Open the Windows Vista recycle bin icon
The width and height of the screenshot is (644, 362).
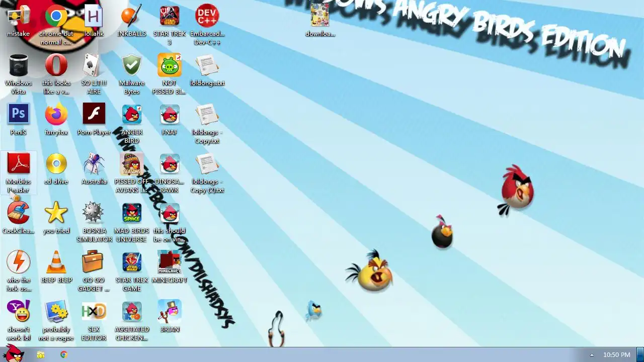pos(18,74)
